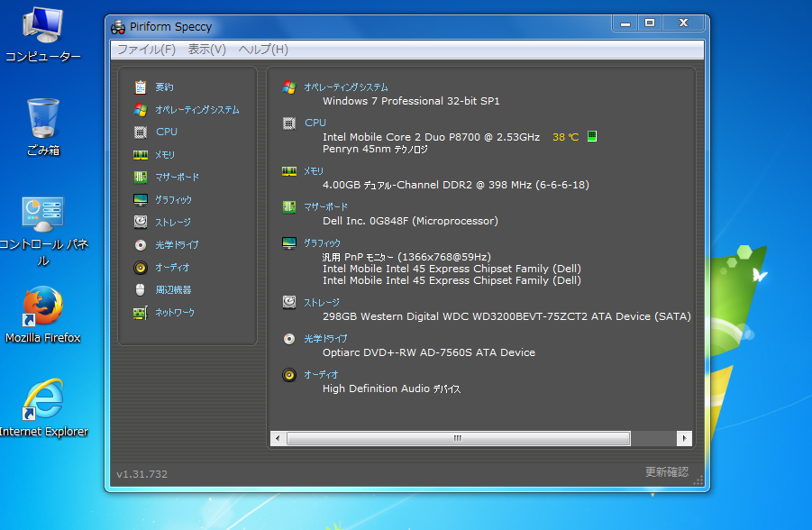Click 'Optiarc DVD+-RW AD-7560S ATA Device' text
The height and width of the screenshot is (530, 812).
coord(429,352)
